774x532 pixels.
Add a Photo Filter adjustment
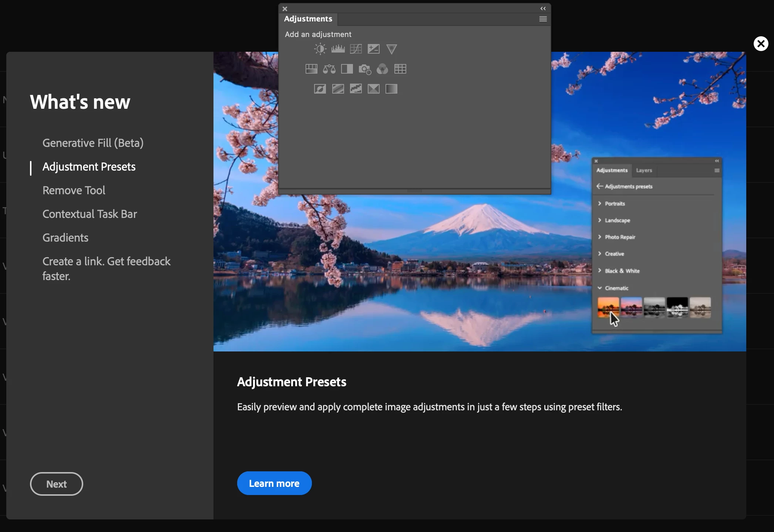coord(365,69)
